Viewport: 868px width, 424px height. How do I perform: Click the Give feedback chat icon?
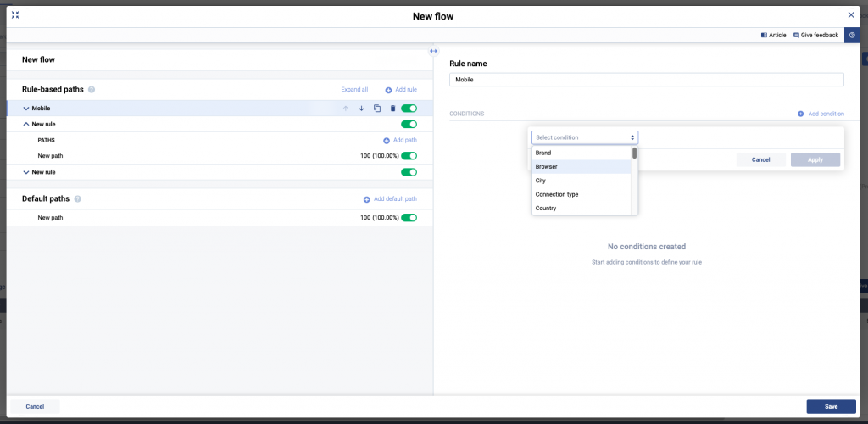[x=796, y=35]
